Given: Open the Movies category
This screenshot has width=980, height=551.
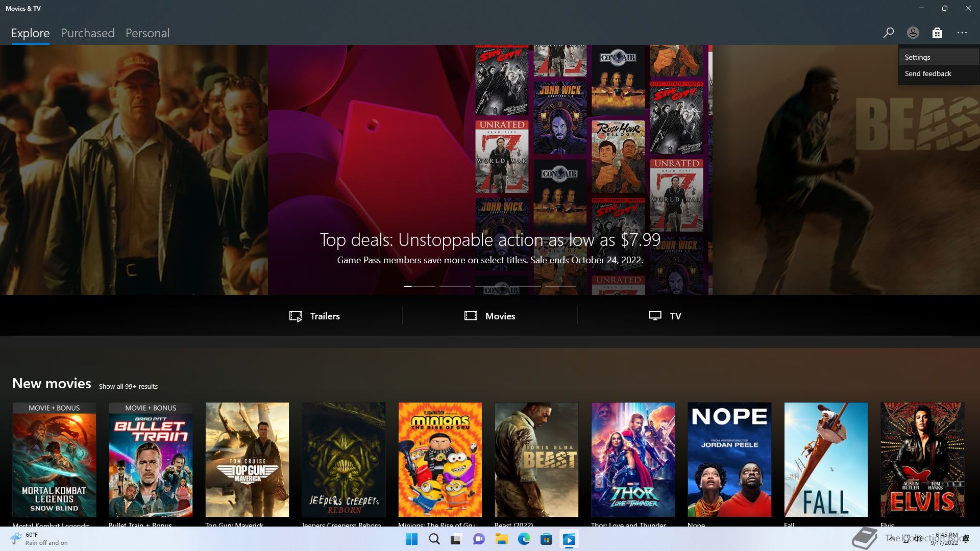Looking at the screenshot, I should [489, 316].
